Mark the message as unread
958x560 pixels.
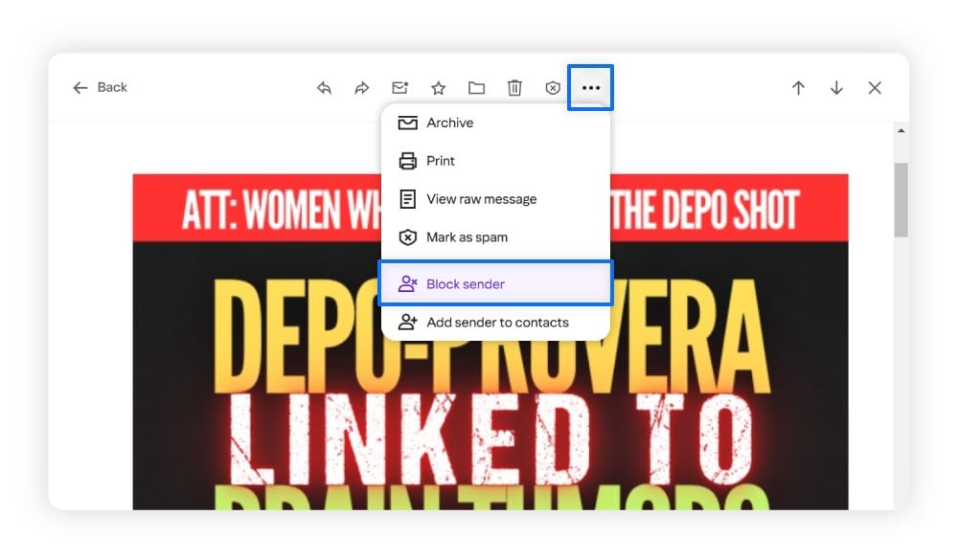(x=400, y=88)
